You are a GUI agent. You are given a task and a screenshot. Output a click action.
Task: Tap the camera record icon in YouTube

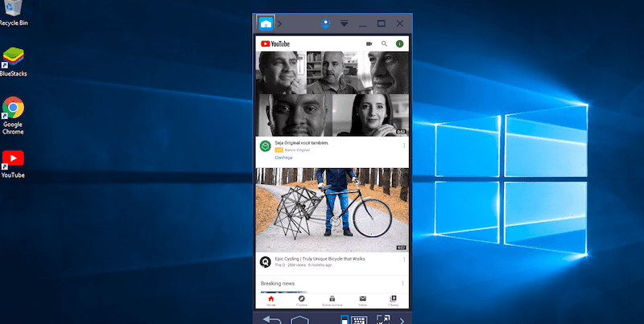pos(369,44)
